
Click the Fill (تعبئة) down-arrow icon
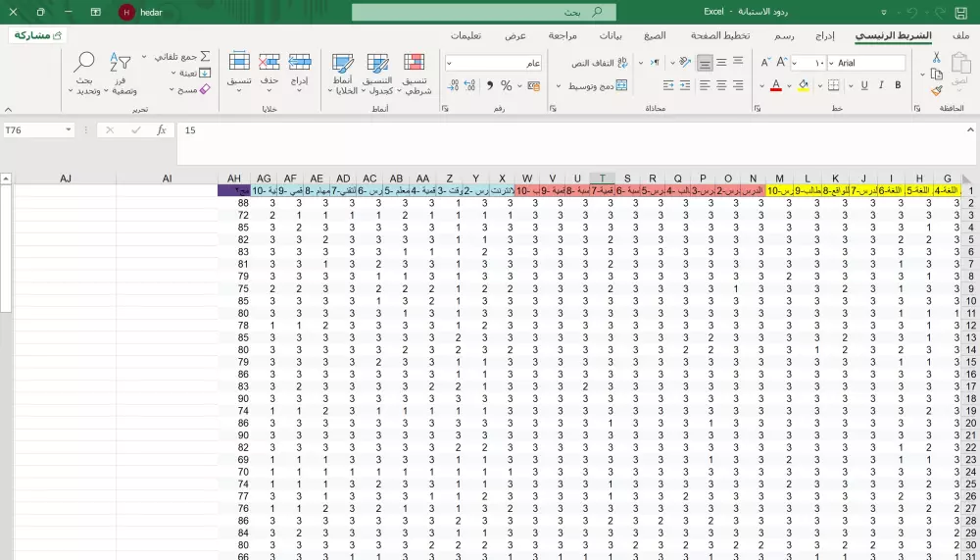pos(205,74)
